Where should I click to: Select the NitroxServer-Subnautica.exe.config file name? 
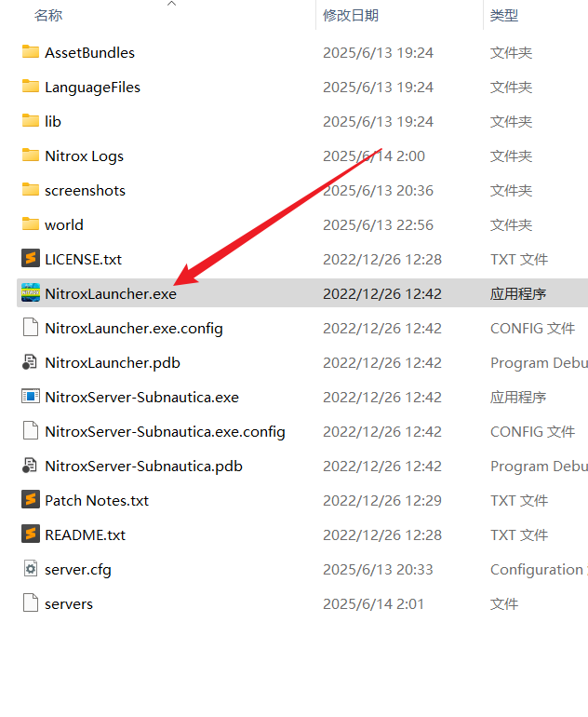[x=165, y=432]
